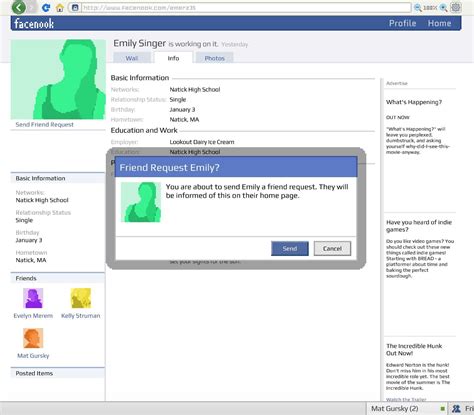Open browser settings gear icon

[456, 7]
